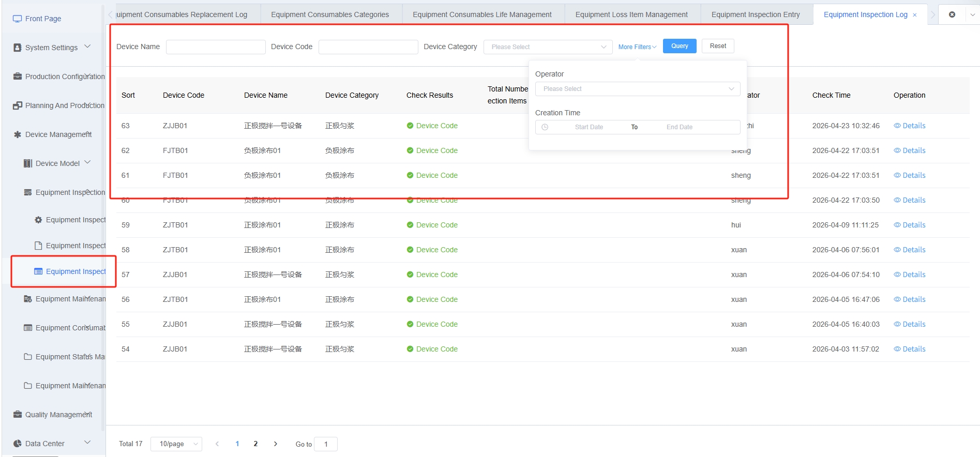The height and width of the screenshot is (457, 980).
Task: Click the clock icon in Creation Time
Action: tap(545, 127)
